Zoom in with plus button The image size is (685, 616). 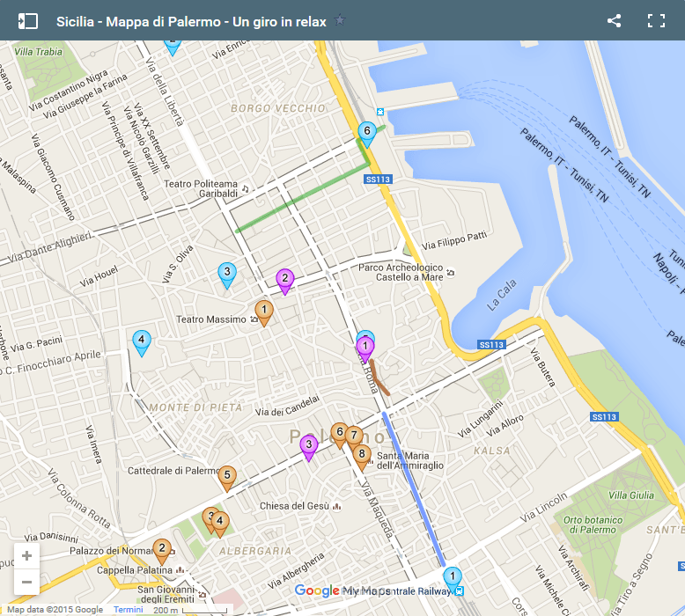click(26, 556)
